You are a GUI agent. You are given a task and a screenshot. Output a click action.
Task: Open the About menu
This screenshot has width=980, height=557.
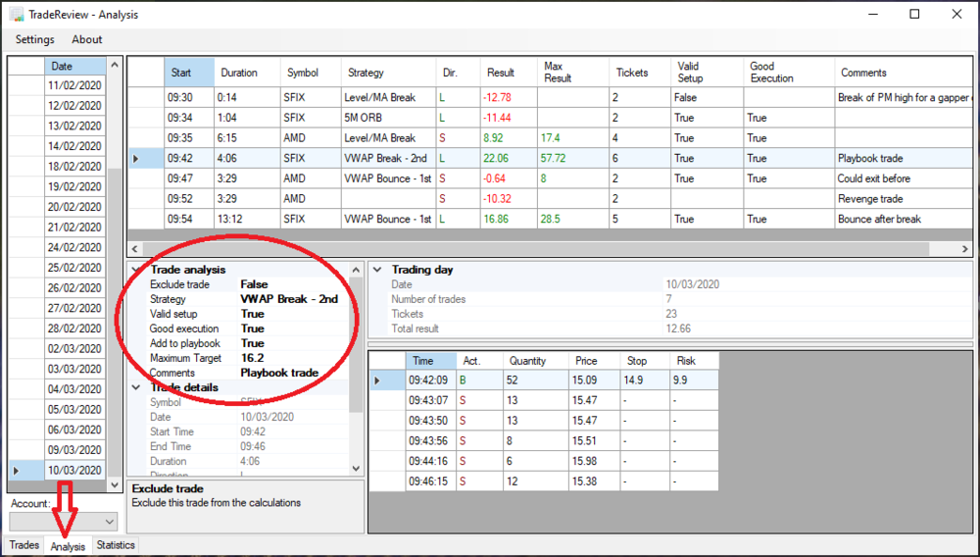tap(87, 40)
